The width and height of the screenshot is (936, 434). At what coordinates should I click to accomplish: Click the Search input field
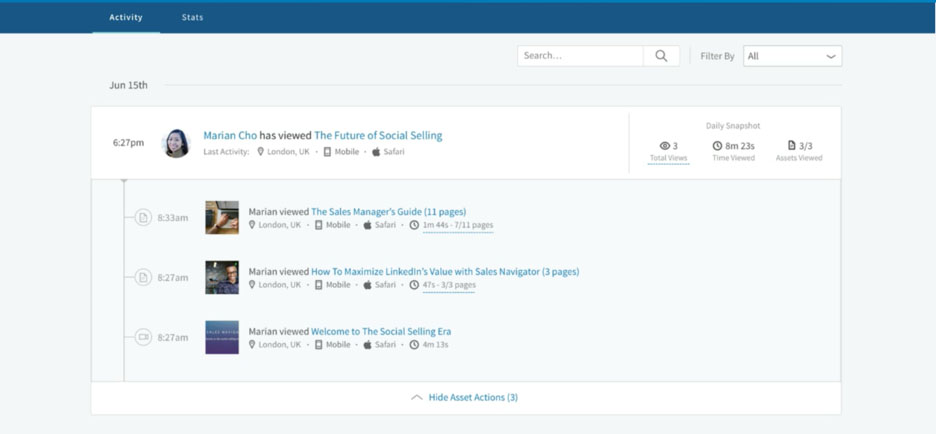[x=580, y=56]
